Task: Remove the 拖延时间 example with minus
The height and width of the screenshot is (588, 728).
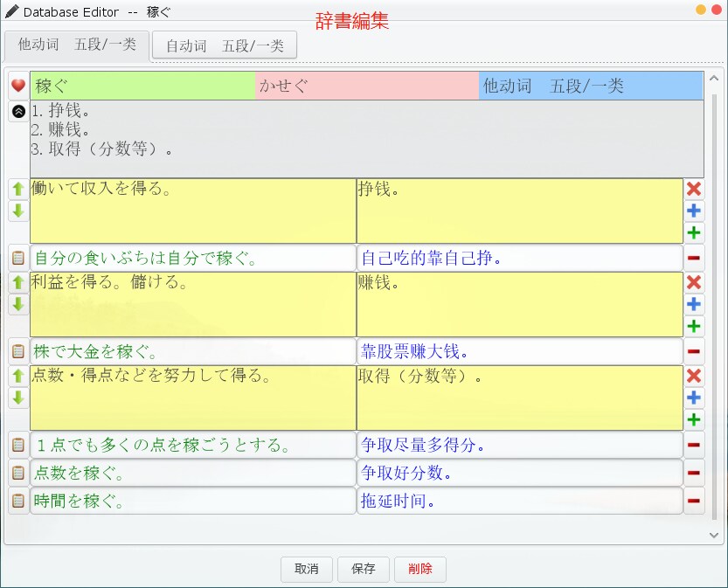Action: pyautogui.click(x=694, y=501)
